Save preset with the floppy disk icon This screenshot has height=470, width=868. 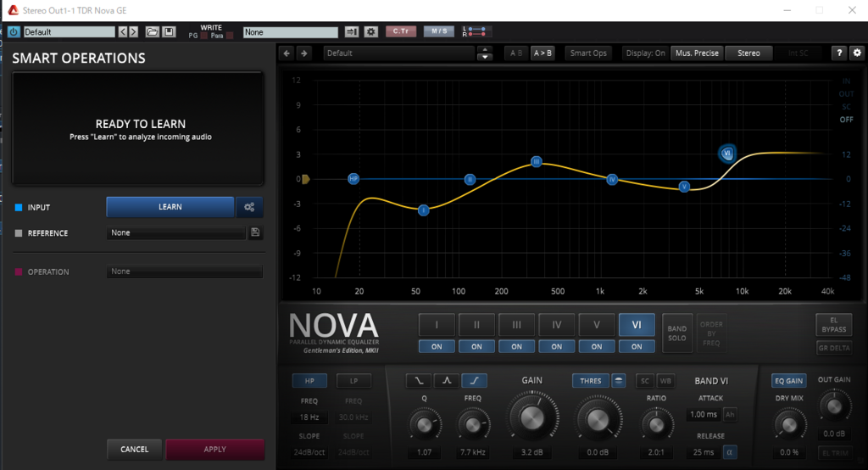tap(169, 32)
